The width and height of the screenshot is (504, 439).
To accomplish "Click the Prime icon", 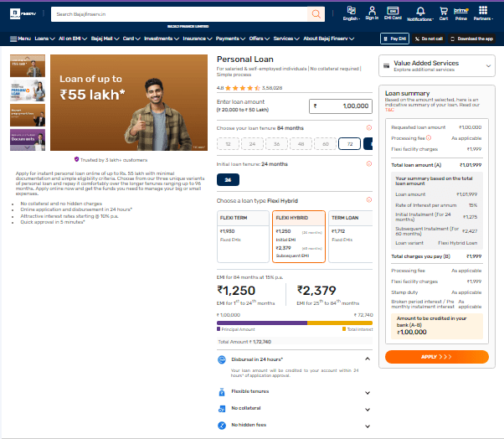I will [461, 13].
